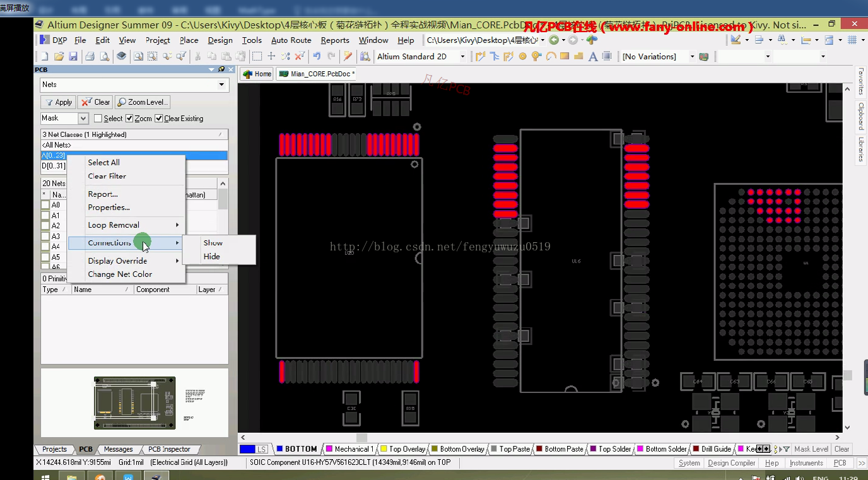Check the A2 net checkbox
The height and width of the screenshot is (480, 868).
click(45, 226)
